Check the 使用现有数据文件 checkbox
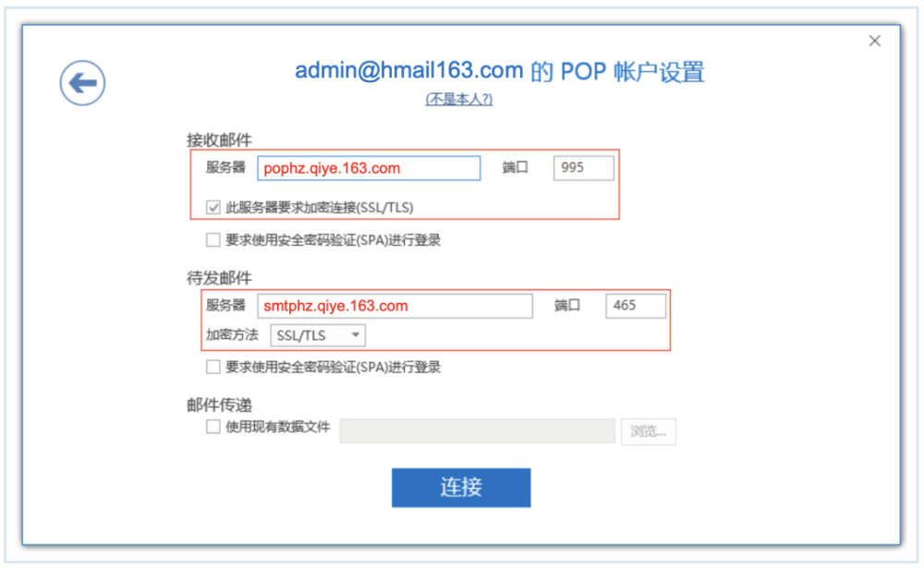The width and height of the screenshot is (924, 571). pyautogui.click(x=213, y=427)
